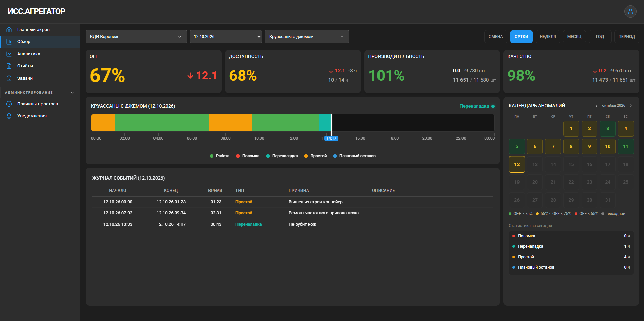Switch to the Смена period tab
Screen dimensions: 644x321
tap(496, 37)
